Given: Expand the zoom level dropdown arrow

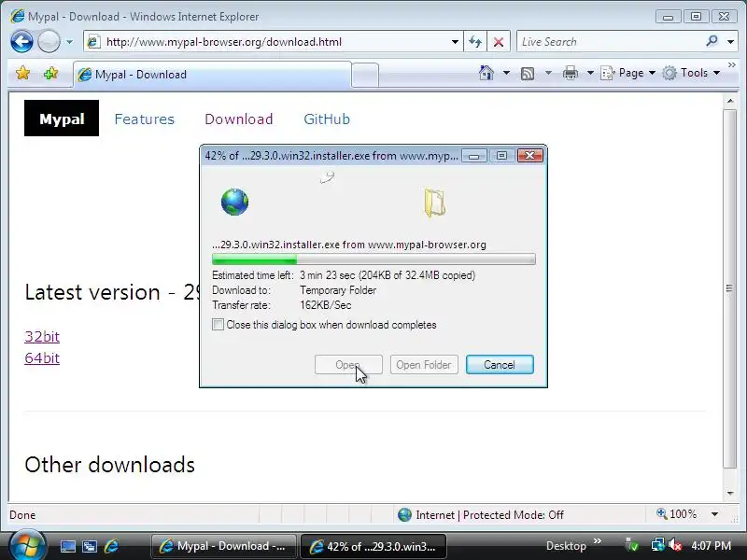Looking at the screenshot, I should click(714, 514).
